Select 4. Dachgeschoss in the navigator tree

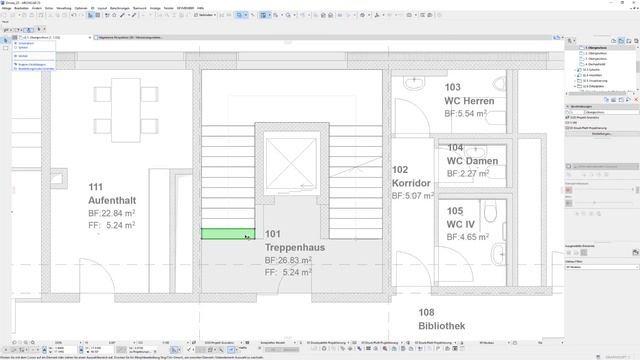coord(596,64)
